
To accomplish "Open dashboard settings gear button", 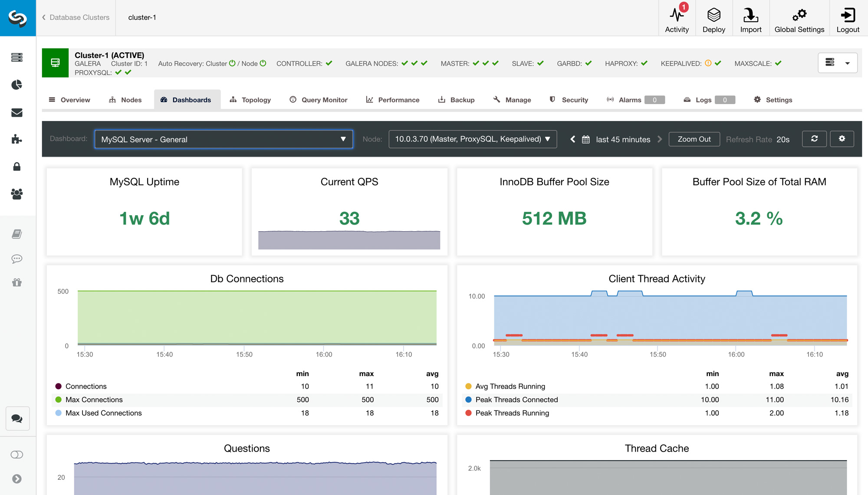I will [842, 139].
